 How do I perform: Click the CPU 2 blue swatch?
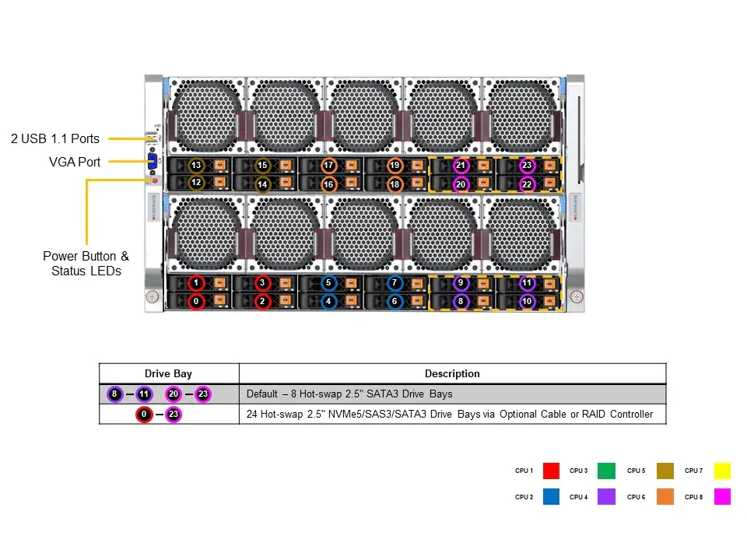(x=551, y=497)
